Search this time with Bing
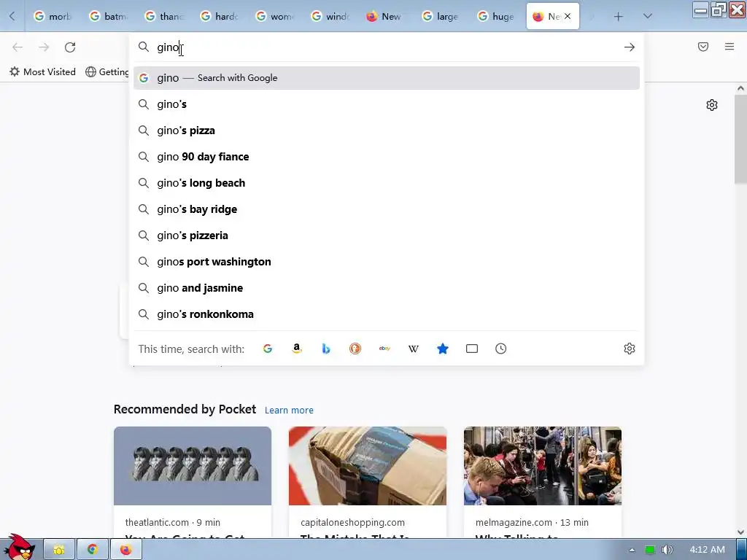The height and width of the screenshot is (560, 747). coord(326,349)
